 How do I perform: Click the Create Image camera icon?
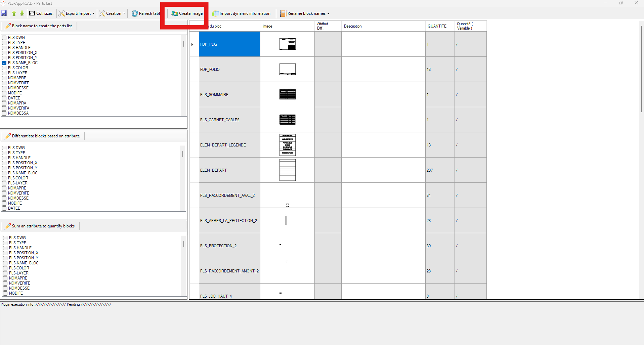[175, 13]
